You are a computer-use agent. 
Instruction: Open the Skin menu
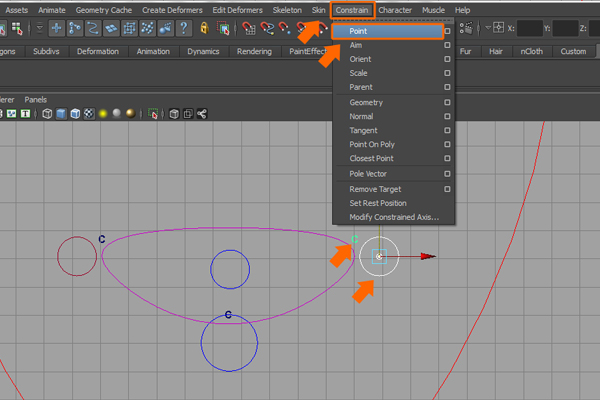tap(318, 10)
